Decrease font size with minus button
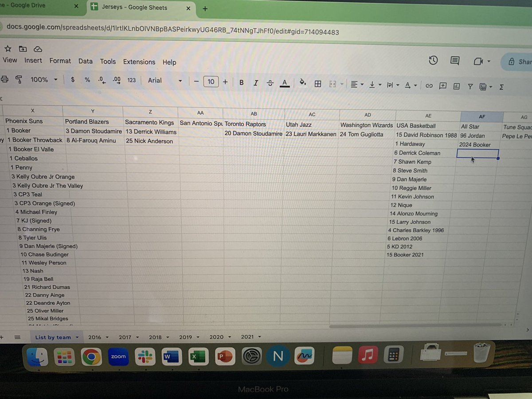Screen dimensions: 532x399 coord(196,81)
